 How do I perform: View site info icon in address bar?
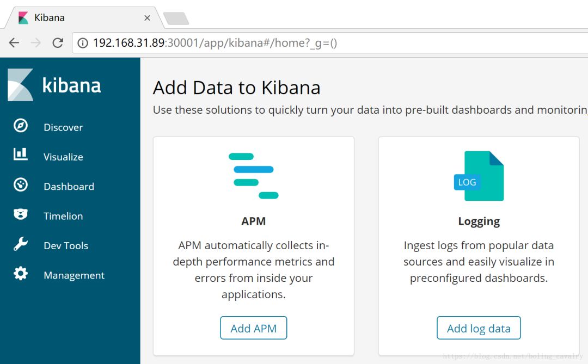83,43
